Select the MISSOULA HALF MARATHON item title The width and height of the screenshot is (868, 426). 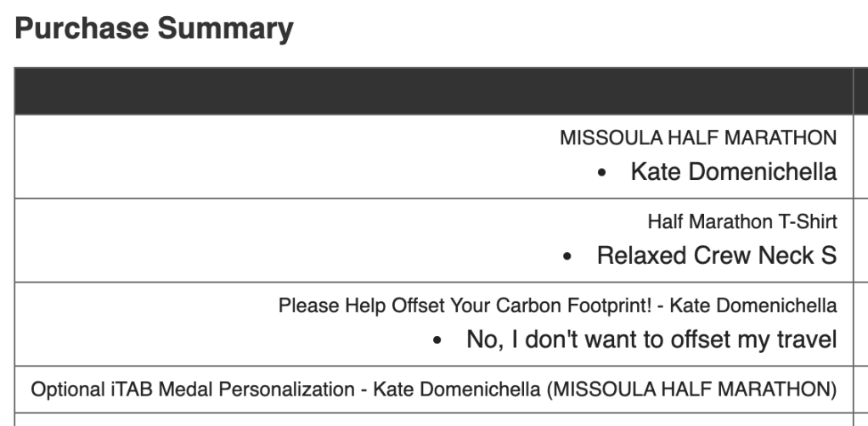698,137
